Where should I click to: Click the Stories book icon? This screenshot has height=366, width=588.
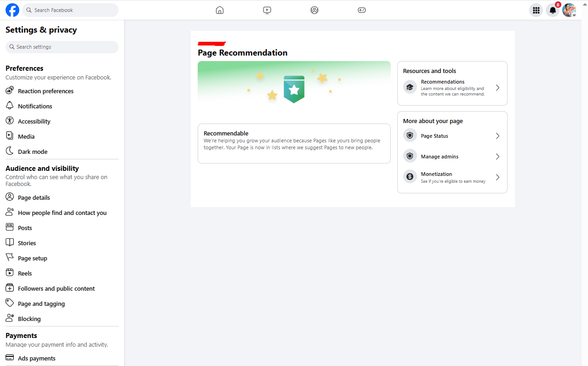[x=10, y=242]
